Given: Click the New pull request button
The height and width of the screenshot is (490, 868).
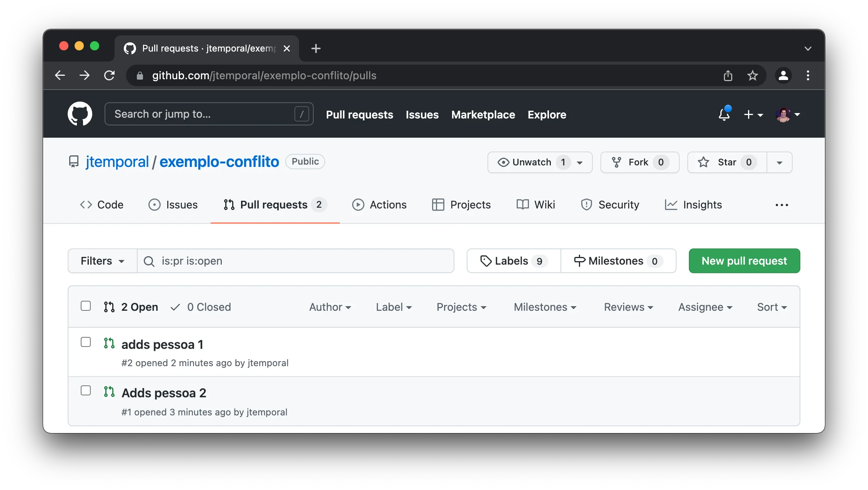Looking at the screenshot, I should 744,261.
